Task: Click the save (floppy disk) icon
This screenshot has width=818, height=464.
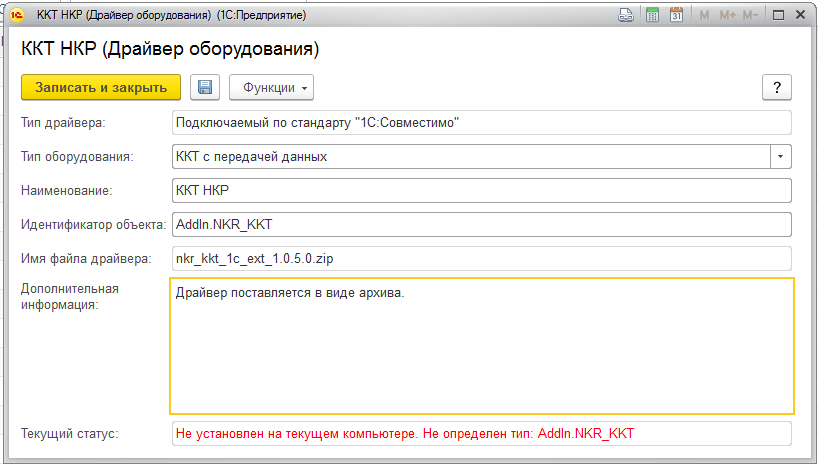Action: (205, 87)
